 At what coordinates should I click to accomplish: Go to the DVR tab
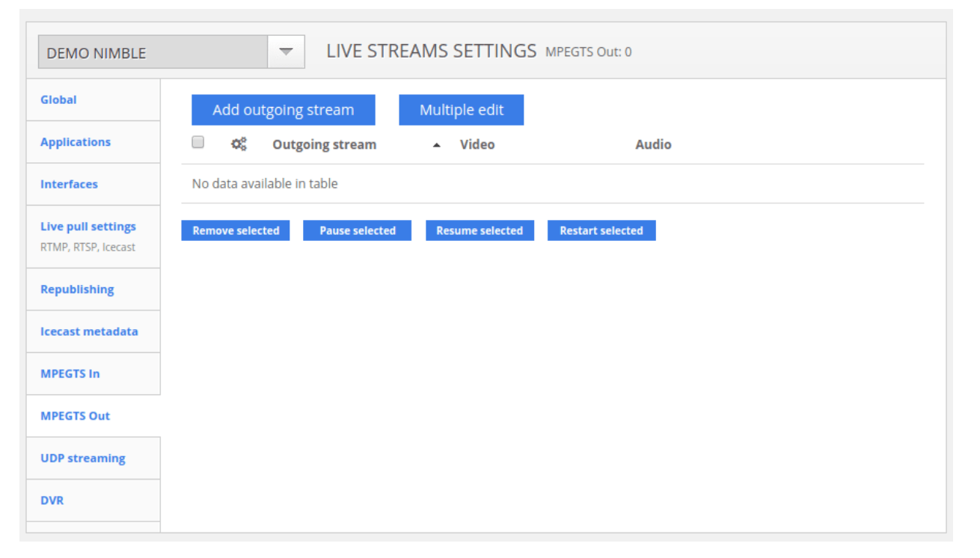(52, 500)
